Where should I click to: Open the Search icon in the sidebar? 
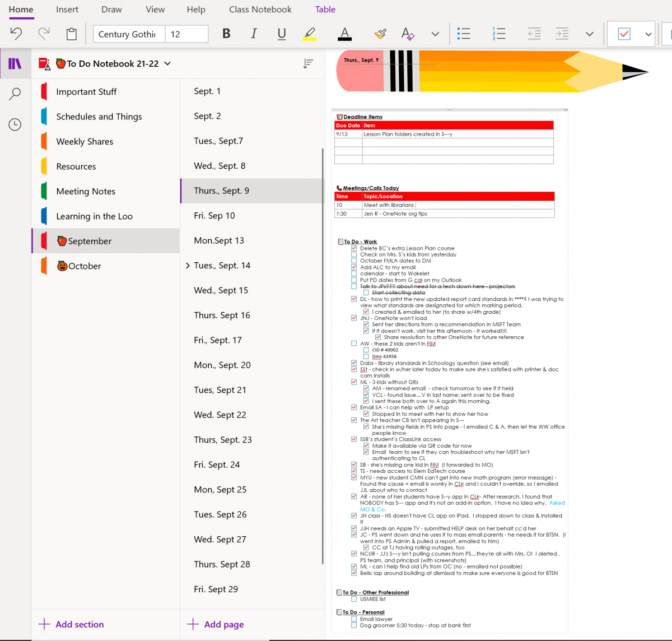(15, 94)
